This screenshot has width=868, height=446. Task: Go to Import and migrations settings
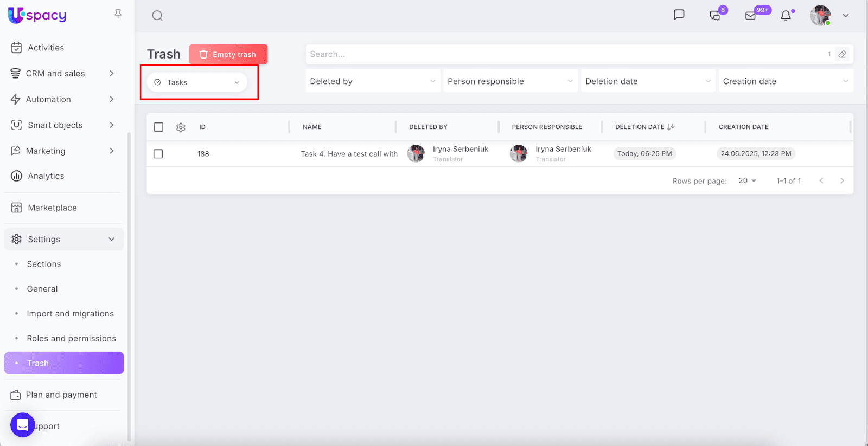pos(70,314)
